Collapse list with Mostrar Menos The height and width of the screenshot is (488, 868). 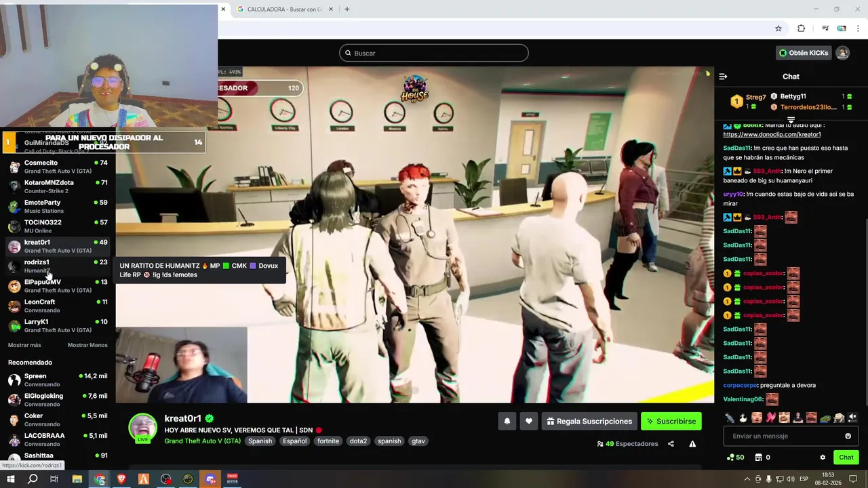coord(87,345)
